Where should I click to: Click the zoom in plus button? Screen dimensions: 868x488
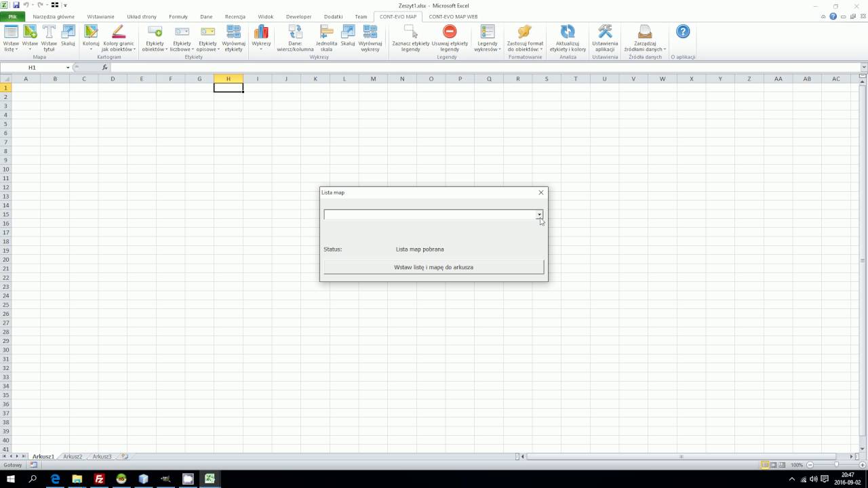click(861, 465)
